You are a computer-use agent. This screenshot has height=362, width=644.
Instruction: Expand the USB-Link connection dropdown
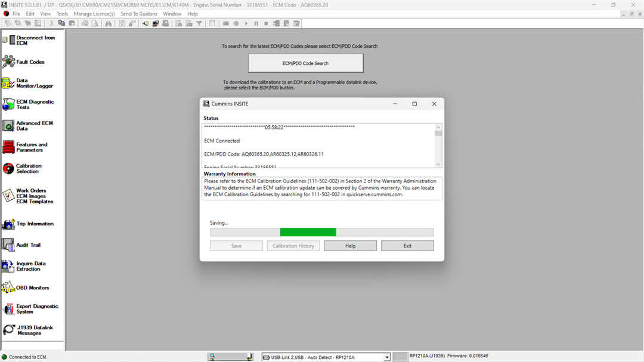pos(387,357)
